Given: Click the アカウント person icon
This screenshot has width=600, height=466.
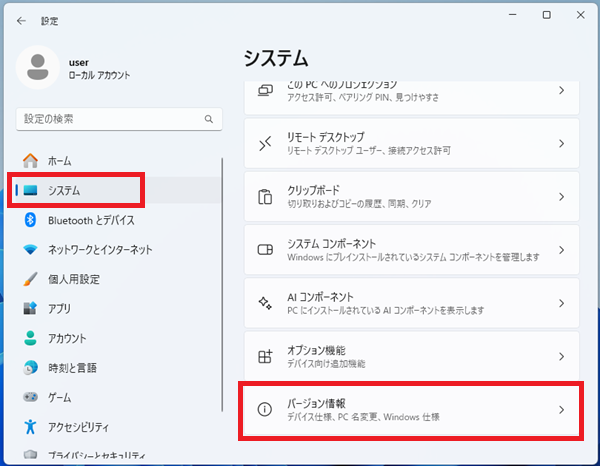Looking at the screenshot, I should pos(30,338).
